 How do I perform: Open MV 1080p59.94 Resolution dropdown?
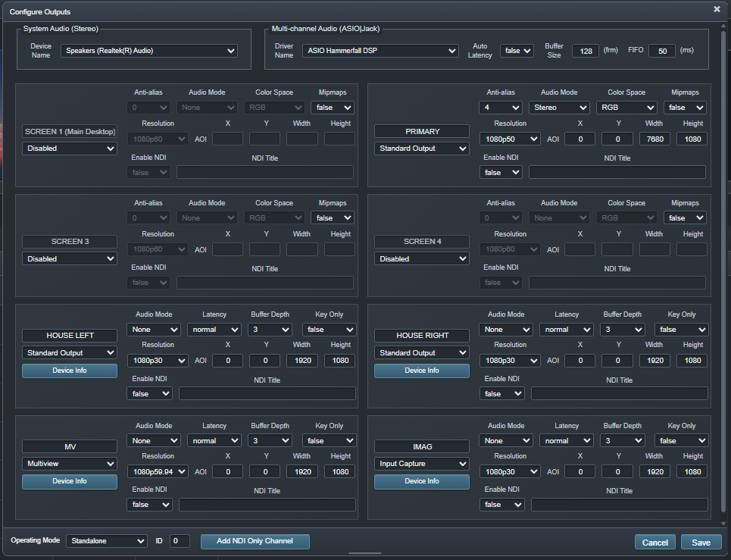(x=158, y=472)
